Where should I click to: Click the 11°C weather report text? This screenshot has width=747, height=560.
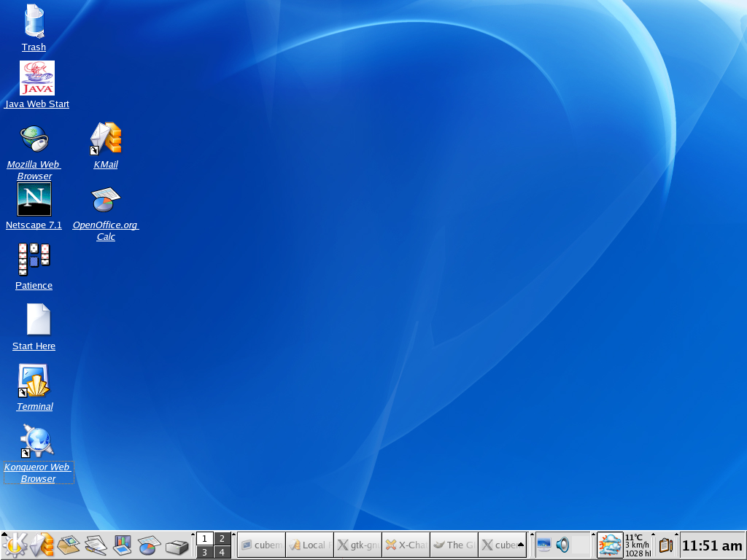click(x=638, y=545)
